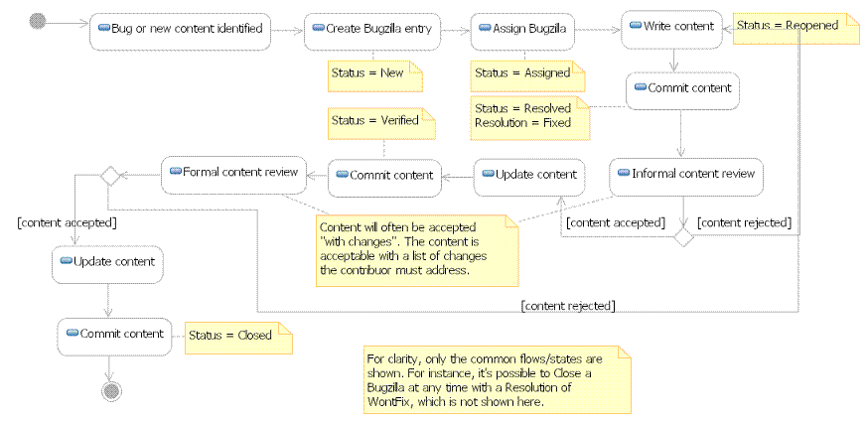Select the decision diamond below Informal content review
This screenshot has width=868, height=422.
(x=681, y=236)
